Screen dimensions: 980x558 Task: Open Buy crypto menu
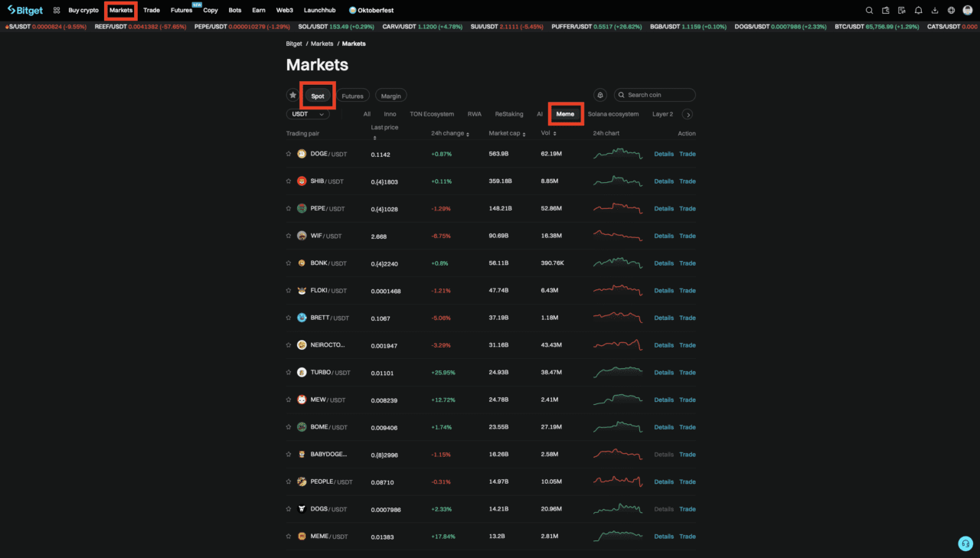pos(83,11)
